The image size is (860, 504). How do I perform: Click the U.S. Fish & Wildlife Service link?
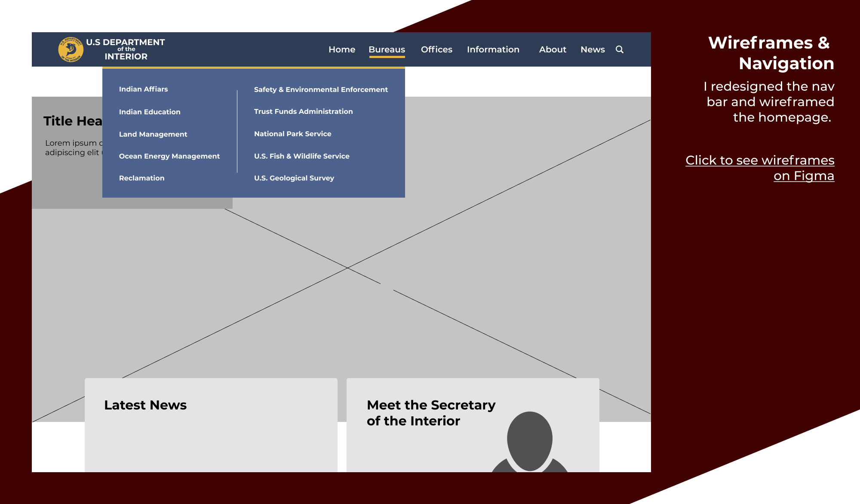pyautogui.click(x=301, y=156)
